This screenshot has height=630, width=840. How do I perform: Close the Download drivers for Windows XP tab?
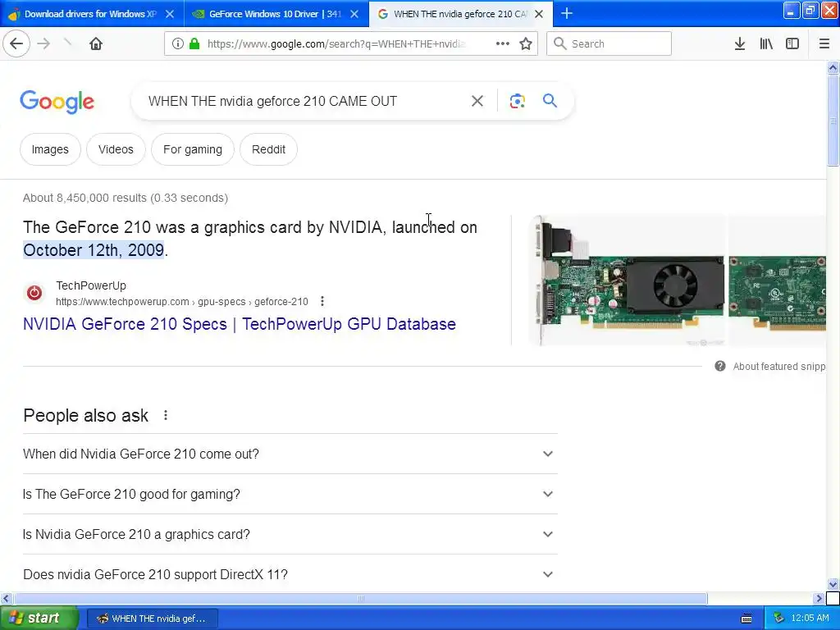170,14
